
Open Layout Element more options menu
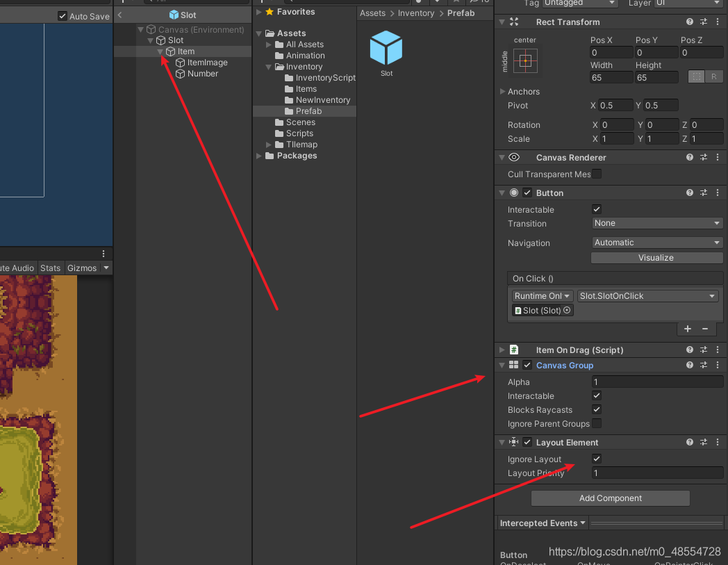(718, 442)
